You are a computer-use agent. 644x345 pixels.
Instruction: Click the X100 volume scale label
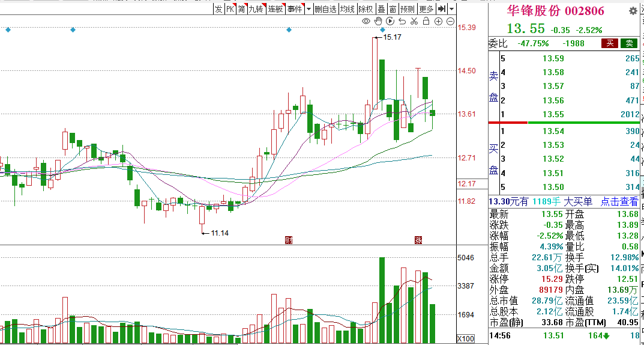(x=467, y=339)
